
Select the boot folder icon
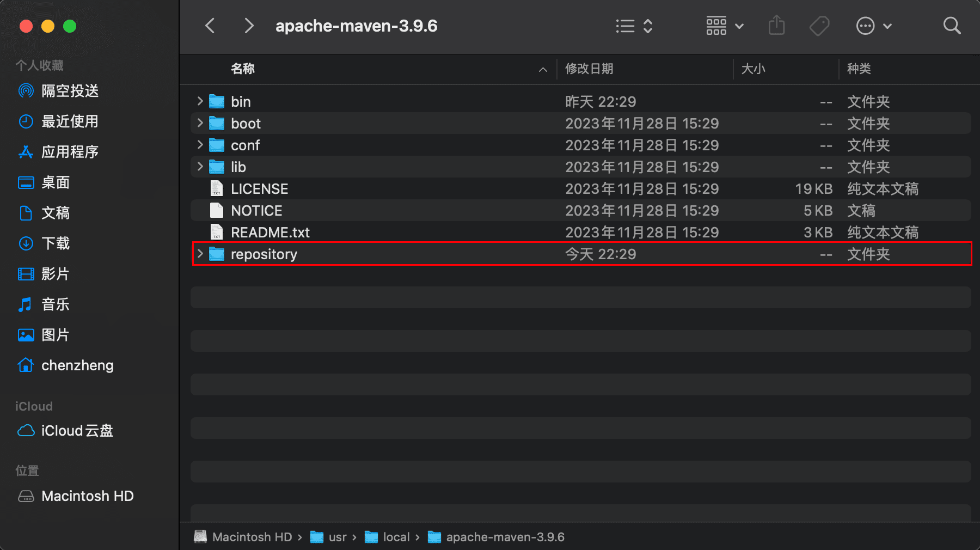click(217, 123)
